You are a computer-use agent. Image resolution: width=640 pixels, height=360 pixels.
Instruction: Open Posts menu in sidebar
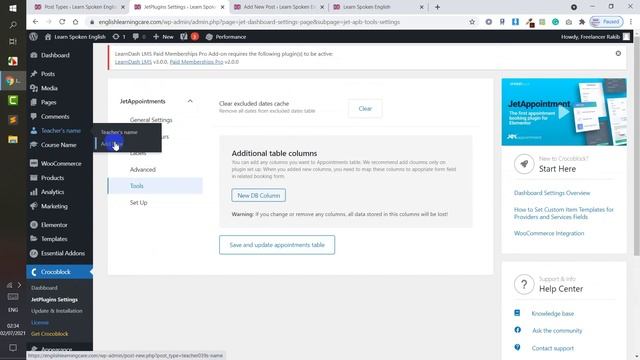47,74
